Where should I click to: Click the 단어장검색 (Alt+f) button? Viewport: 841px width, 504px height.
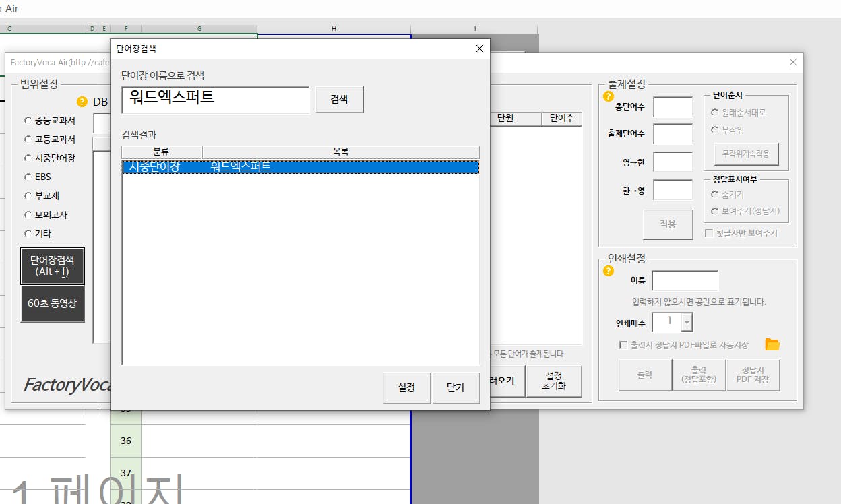click(x=53, y=265)
